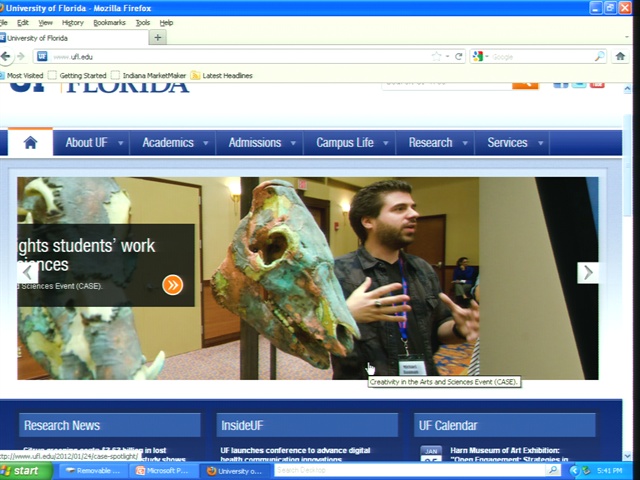Open the UF Calendar heading
640x480 pixels.
point(448,425)
